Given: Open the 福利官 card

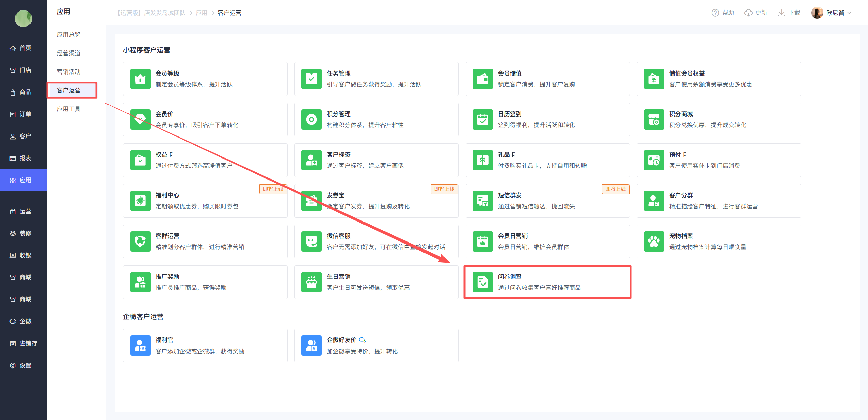Looking at the screenshot, I should pyautogui.click(x=205, y=345).
